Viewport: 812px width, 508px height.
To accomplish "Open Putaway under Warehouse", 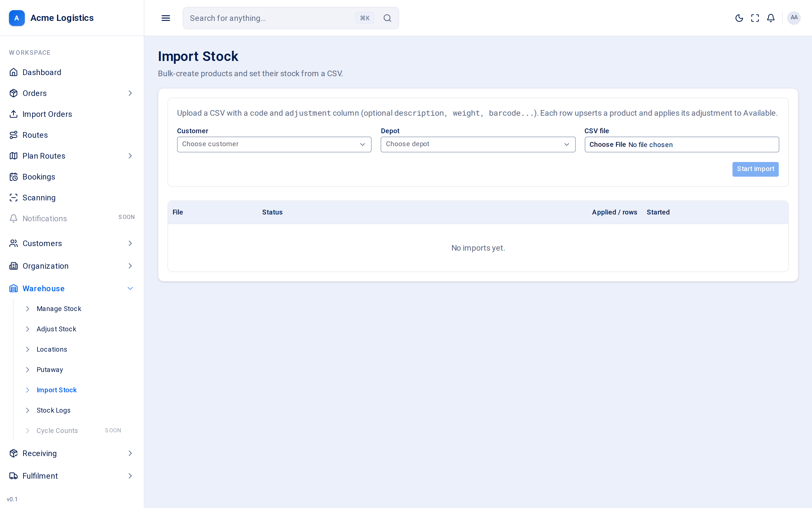I will pyautogui.click(x=50, y=370).
